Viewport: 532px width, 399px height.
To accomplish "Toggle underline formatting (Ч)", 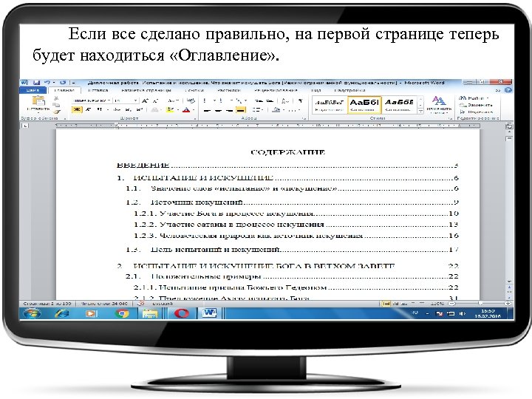I will (x=100, y=109).
